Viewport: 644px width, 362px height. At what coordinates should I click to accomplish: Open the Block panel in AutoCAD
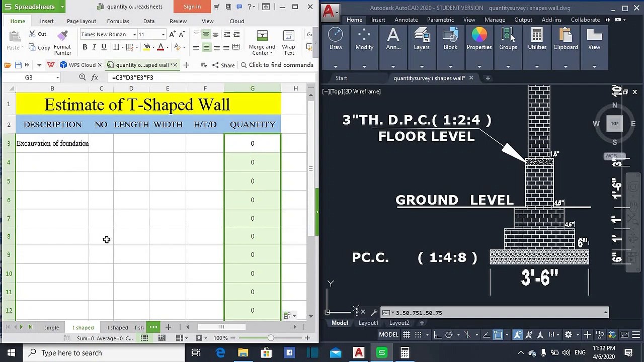(450, 39)
